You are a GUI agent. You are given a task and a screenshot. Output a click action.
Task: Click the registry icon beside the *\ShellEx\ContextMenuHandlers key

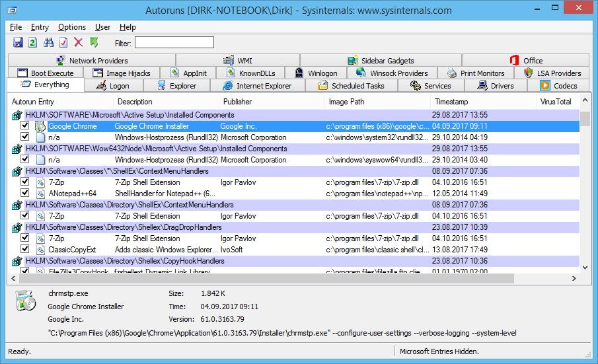[x=17, y=171]
